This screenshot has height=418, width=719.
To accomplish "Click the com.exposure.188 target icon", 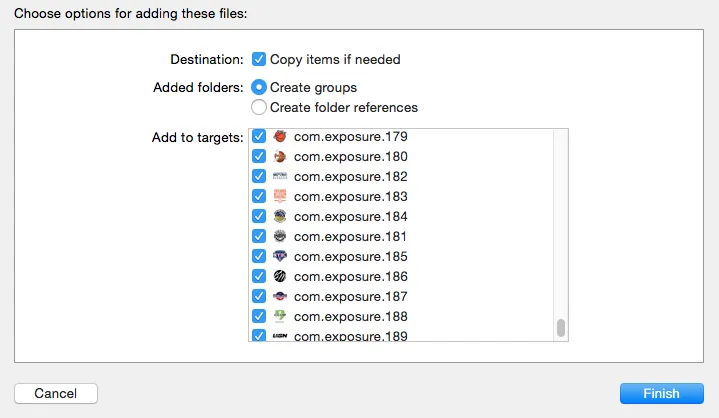I will (280, 316).
